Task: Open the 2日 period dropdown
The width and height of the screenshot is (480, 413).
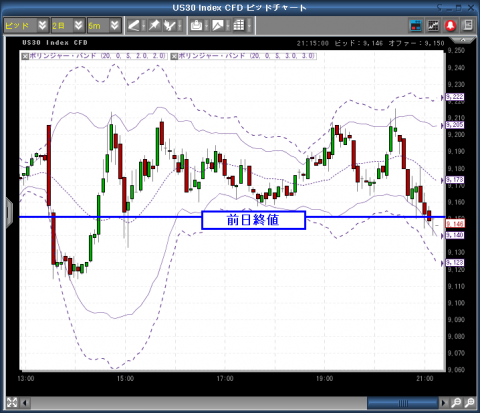Action: 68,26
